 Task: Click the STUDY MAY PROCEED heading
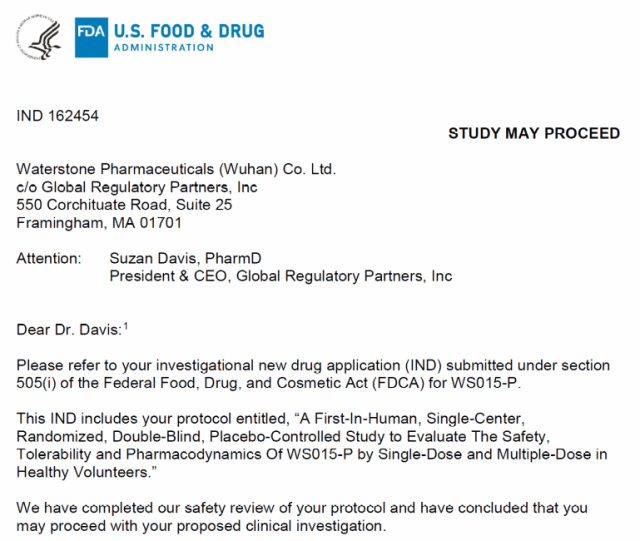[x=533, y=133]
